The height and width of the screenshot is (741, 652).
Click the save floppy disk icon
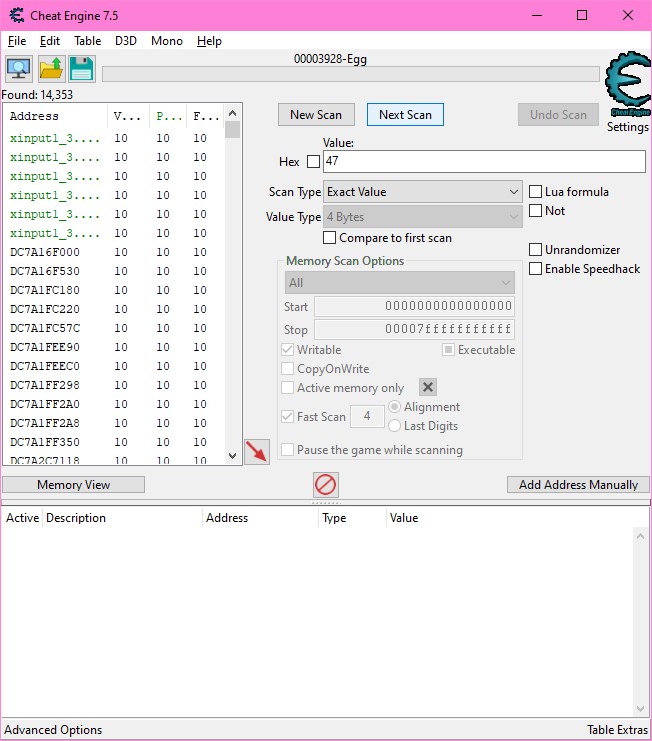82,69
